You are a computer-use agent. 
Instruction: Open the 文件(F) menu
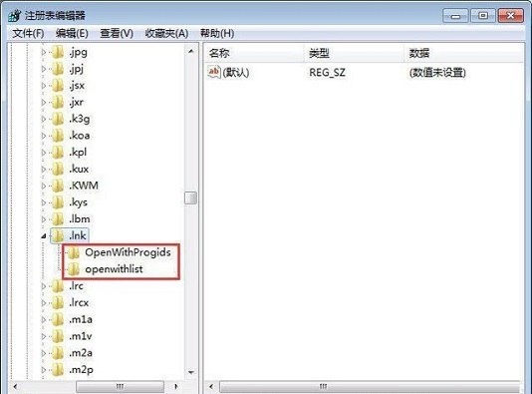coord(28,33)
